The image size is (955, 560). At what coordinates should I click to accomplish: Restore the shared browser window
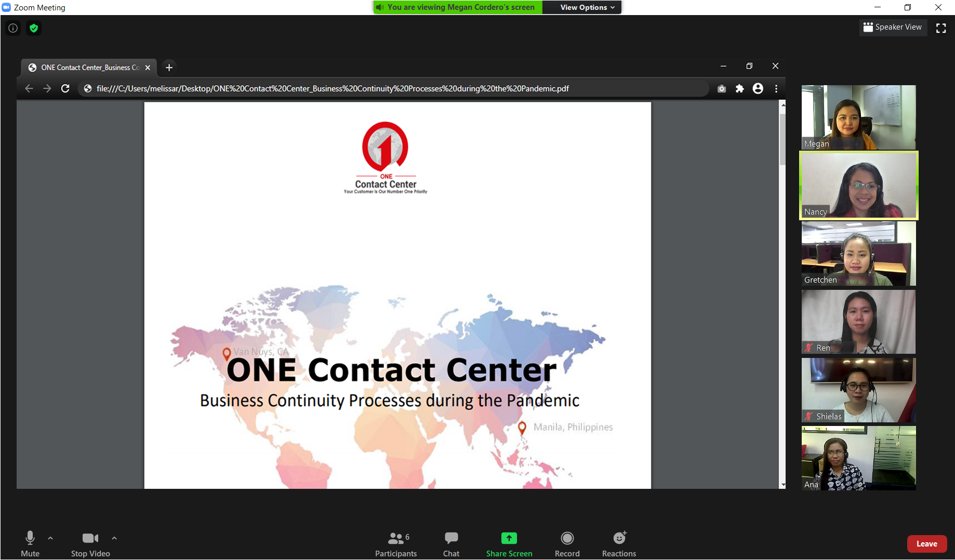click(749, 66)
